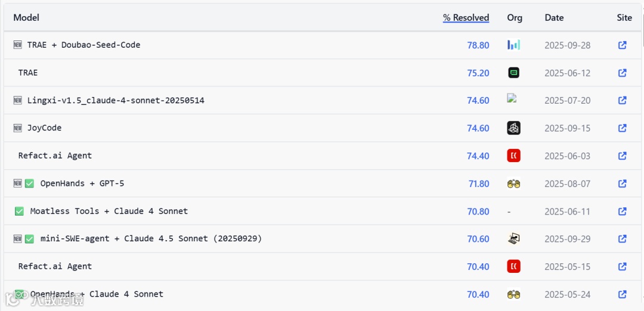Image resolution: width=644 pixels, height=311 pixels.
Task: Open site link for the 75.20 TRAE row
Action: (622, 73)
